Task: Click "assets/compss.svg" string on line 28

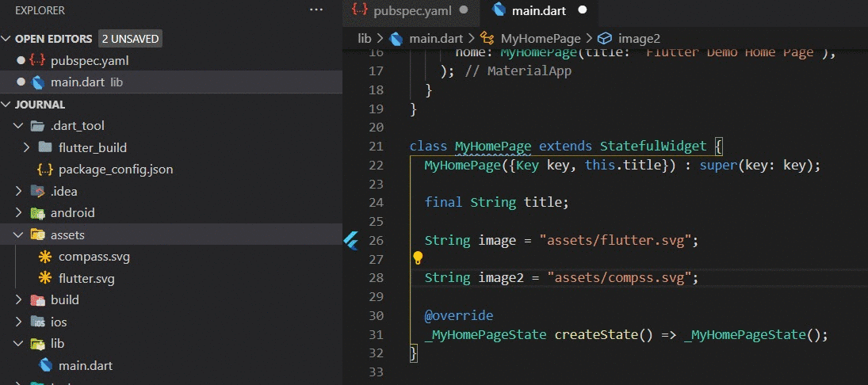Action: (619, 278)
